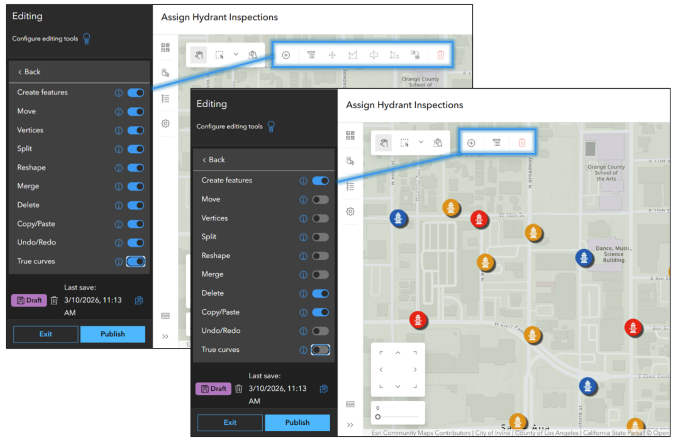680x440 pixels.
Task: Click the move tool in back window toolbar
Action: pyautogui.click(x=332, y=55)
